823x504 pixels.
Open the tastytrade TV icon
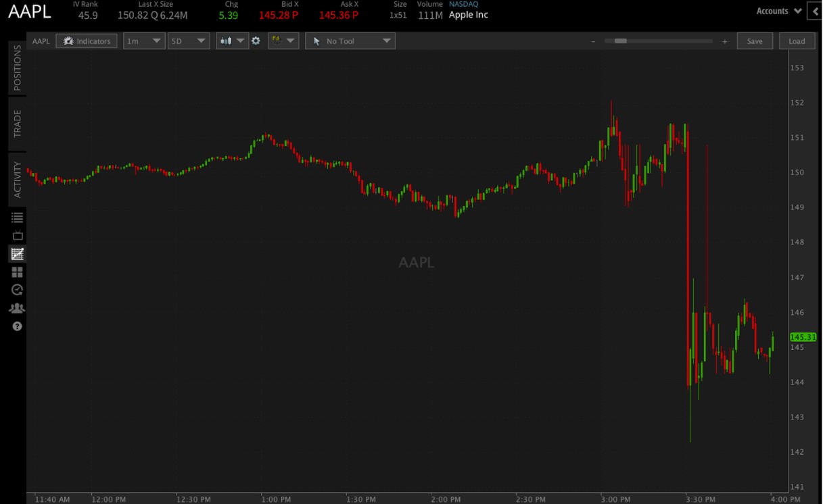17,234
